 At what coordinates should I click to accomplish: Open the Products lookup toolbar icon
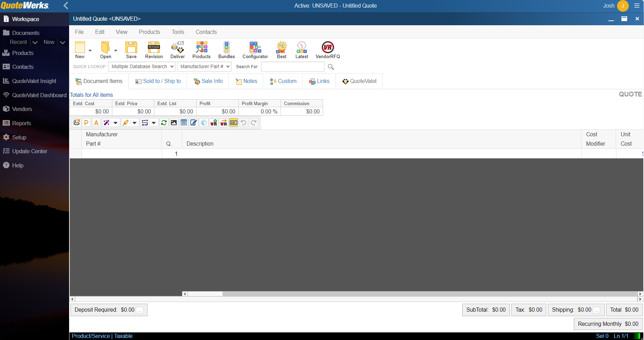pos(201,50)
